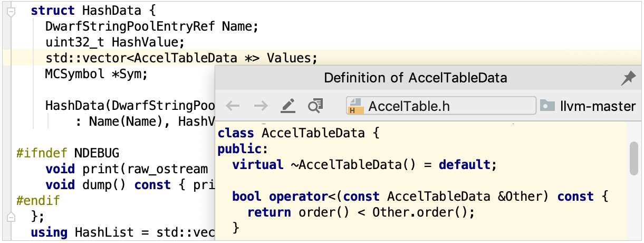Click the MCSymbol *Sym declaration
Screen dimensions: 644x243
pos(96,74)
